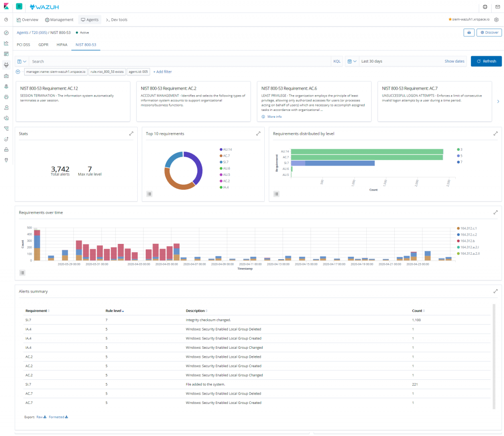Click the mail icon in top bar
This screenshot has width=504, height=436.
tap(498, 7)
